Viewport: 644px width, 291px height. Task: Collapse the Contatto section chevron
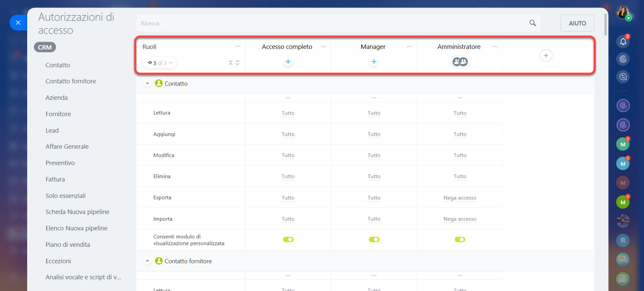[x=147, y=83]
